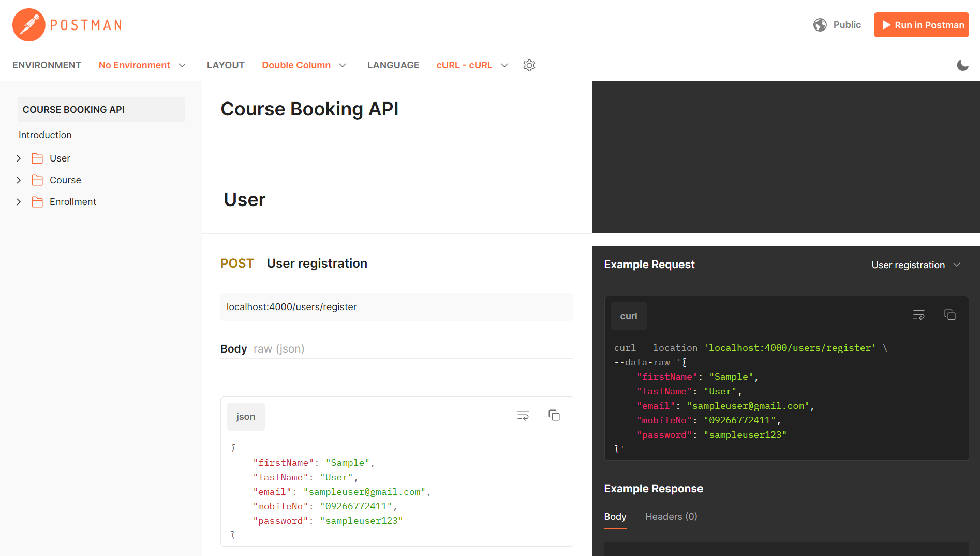Image resolution: width=980 pixels, height=556 pixels.
Task: Copy the json request body snippet
Action: pos(554,415)
